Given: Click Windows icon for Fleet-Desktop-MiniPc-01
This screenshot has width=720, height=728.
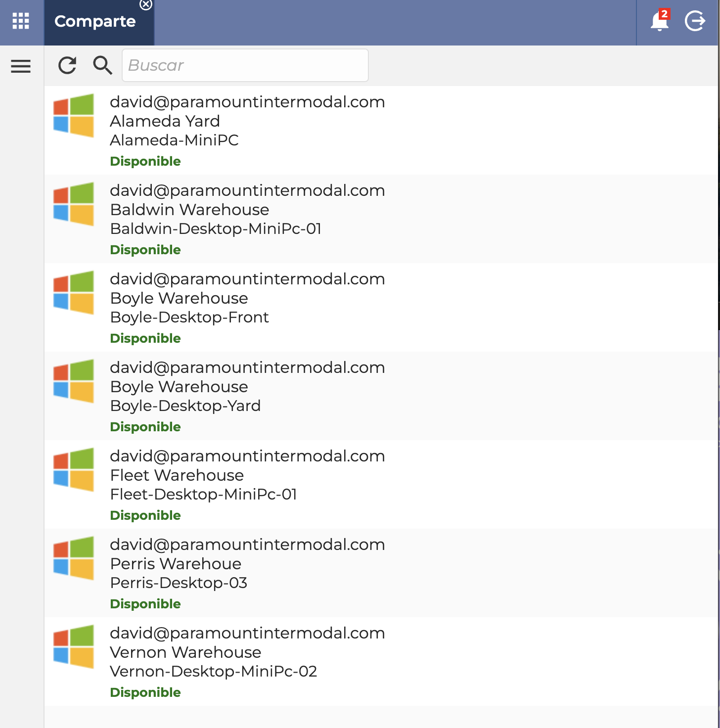Looking at the screenshot, I should (x=74, y=469).
